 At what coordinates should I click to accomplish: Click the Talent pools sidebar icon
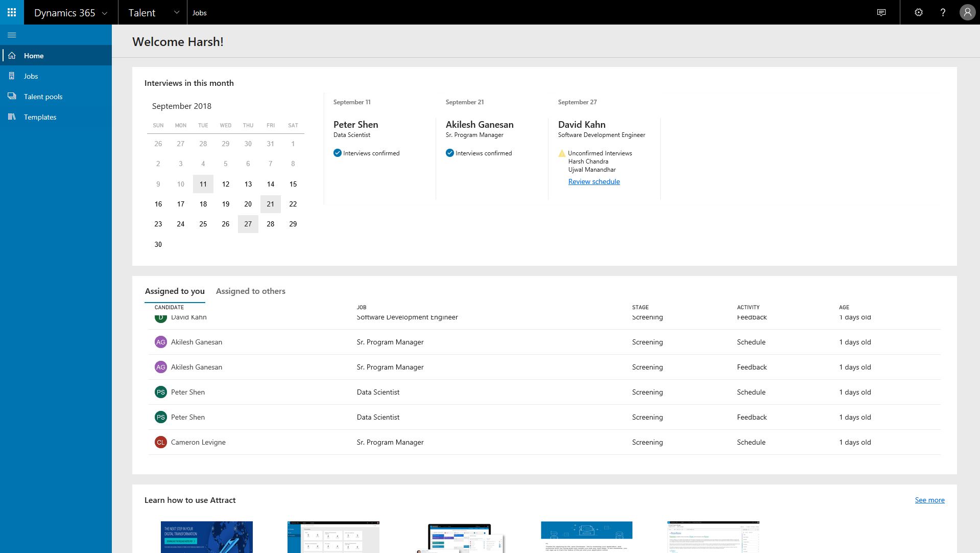click(x=12, y=96)
